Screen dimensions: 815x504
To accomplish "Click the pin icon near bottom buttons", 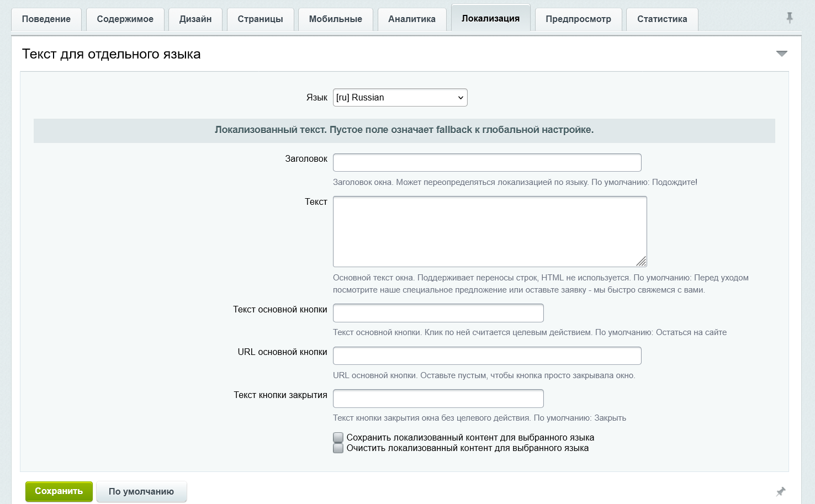I will 781,491.
